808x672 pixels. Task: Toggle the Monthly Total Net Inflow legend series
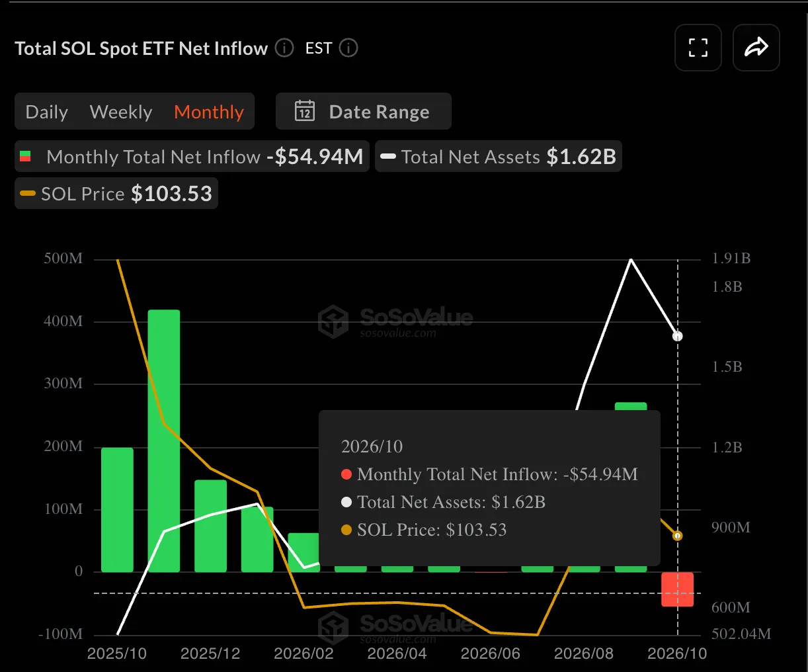point(192,157)
